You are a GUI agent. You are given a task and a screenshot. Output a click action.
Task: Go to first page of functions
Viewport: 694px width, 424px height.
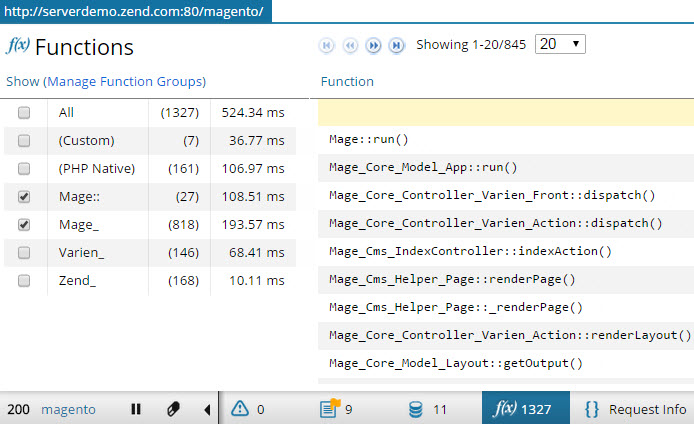coord(326,45)
